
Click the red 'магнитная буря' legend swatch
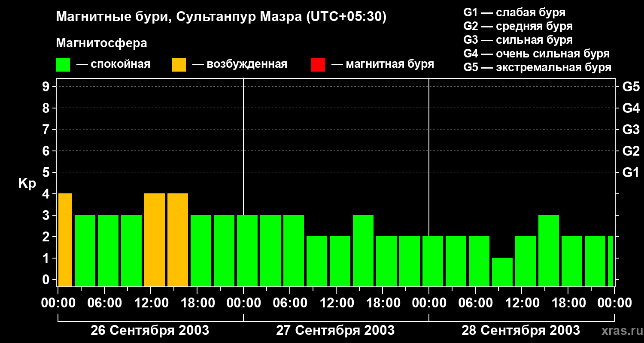318,65
